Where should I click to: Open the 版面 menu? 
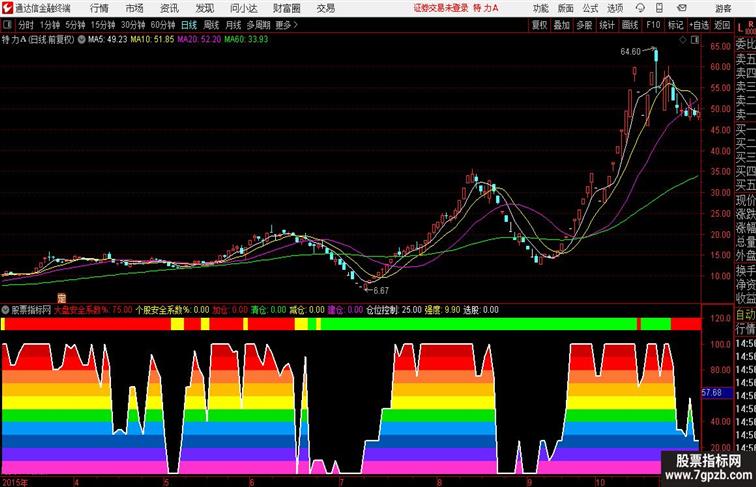point(565,8)
